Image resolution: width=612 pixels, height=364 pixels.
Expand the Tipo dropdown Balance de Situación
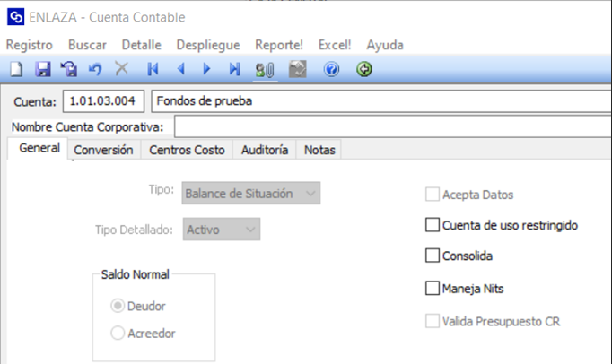coord(251,193)
